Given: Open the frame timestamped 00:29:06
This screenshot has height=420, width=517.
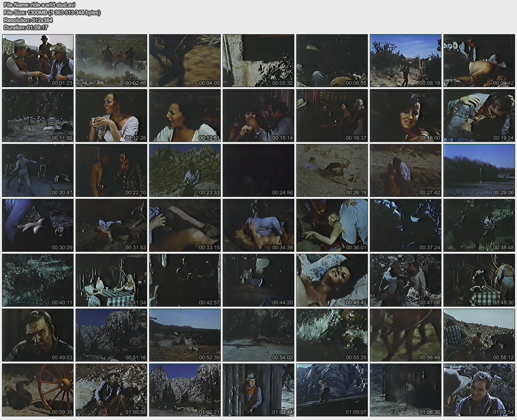Looking at the screenshot, I should point(479,170).
